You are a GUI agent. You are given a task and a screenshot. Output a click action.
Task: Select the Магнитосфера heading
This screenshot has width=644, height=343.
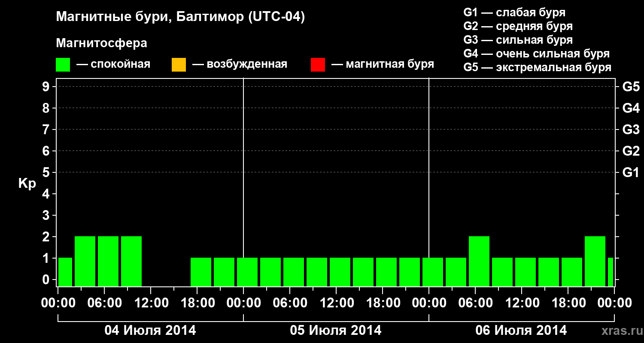click(101, 43)
